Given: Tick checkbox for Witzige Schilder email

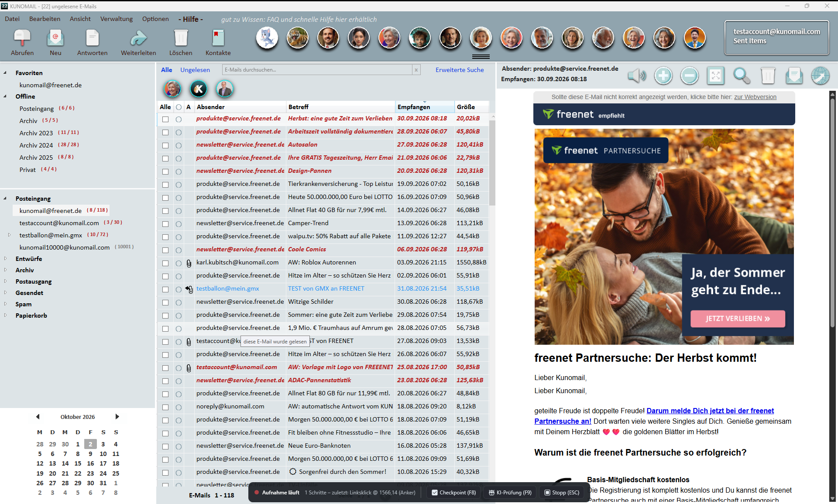Looking at the screenshot, I should tap(165, 302).
